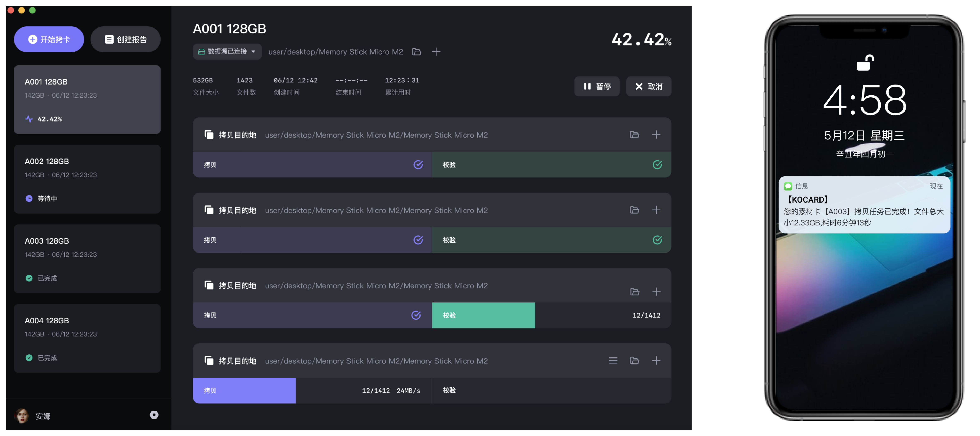
Task: Open settings gear icon in sidebar footer
Action: [154, 415]
